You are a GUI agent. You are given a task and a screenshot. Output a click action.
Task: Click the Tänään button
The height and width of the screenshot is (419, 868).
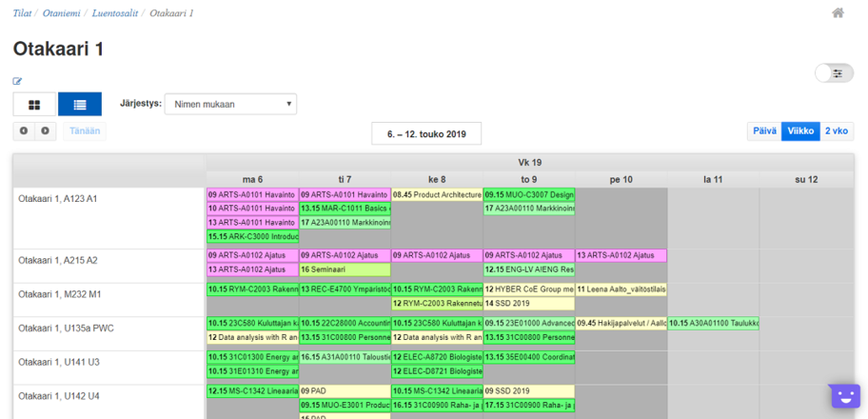(x=85, y=131)
